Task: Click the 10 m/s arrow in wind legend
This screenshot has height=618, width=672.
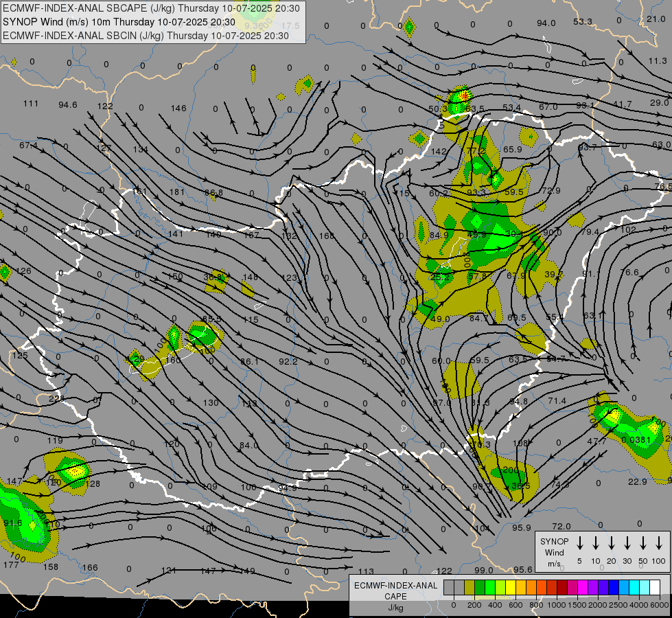Action: [595, 543]
